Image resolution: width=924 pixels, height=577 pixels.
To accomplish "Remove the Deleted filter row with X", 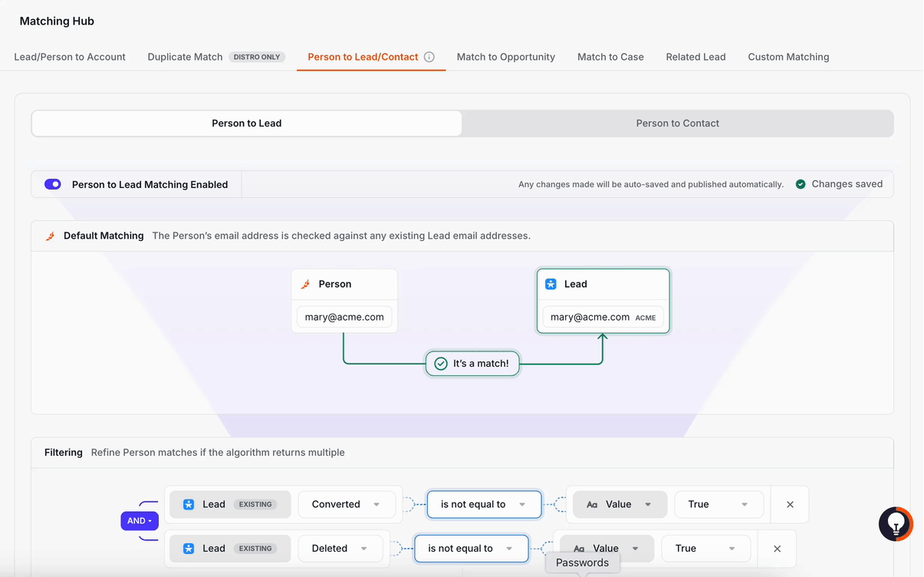I will coord(777,549).
